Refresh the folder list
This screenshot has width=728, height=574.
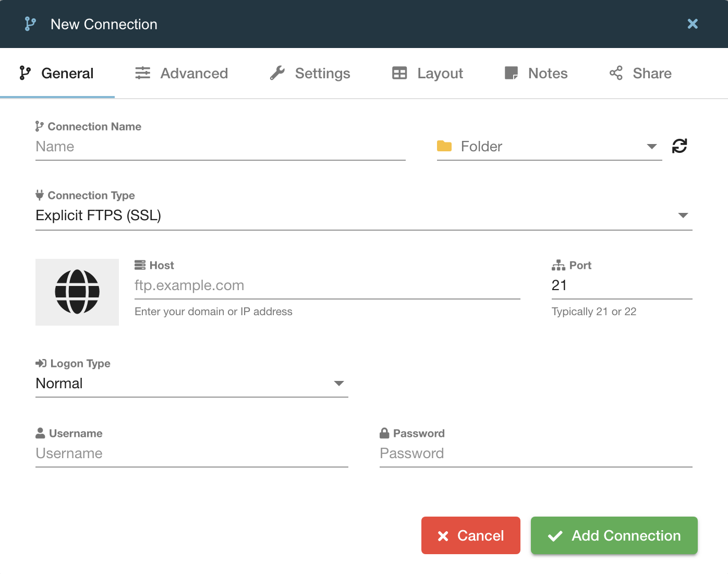680,146
